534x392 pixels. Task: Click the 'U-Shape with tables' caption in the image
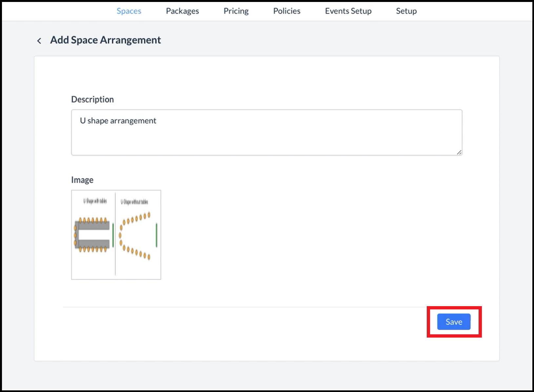[95, 201]
